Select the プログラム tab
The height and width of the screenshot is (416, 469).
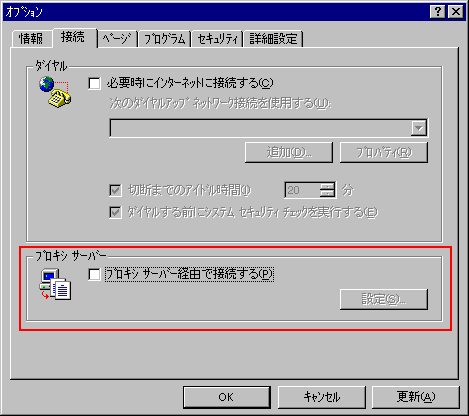tap(164, 39)
